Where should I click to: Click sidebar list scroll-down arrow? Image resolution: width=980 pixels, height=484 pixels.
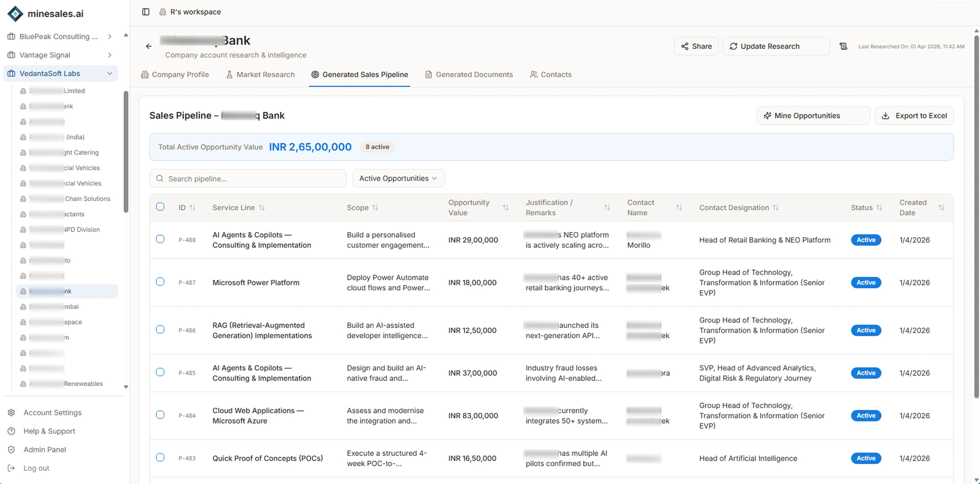[x=126, y=387]
